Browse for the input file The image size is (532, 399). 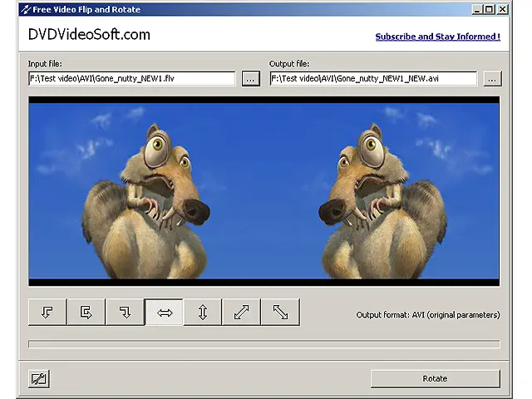click(251, 79)
